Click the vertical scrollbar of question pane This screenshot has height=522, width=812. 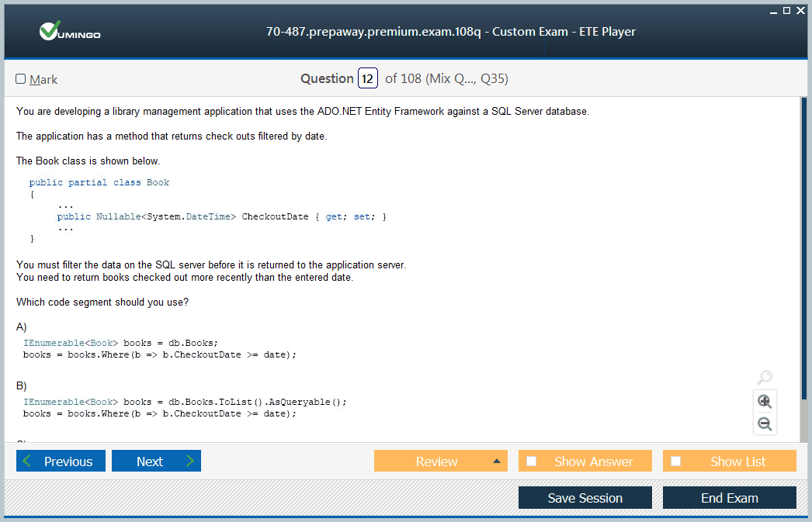803,248
